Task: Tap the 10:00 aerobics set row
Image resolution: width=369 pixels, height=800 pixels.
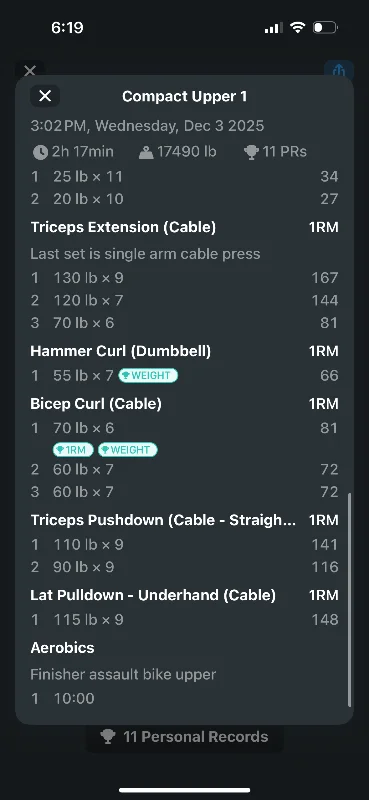Action: coord(184,698)
